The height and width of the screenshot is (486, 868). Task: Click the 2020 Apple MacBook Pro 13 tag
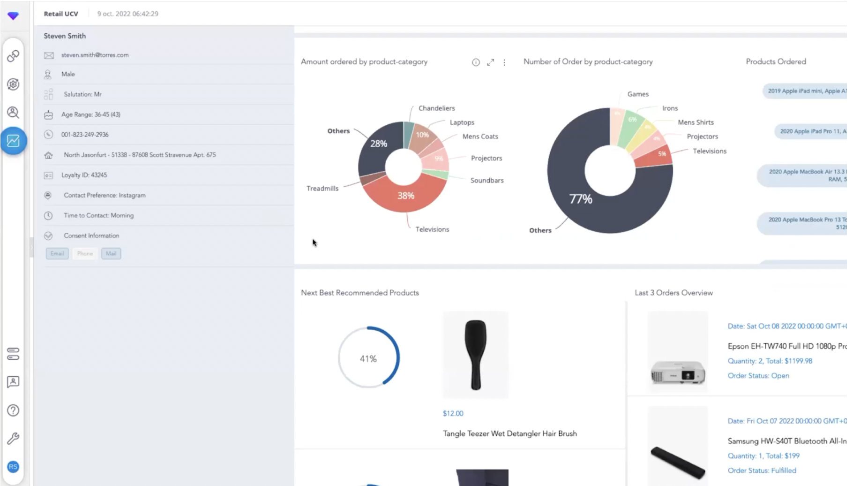tap(802, 223)
